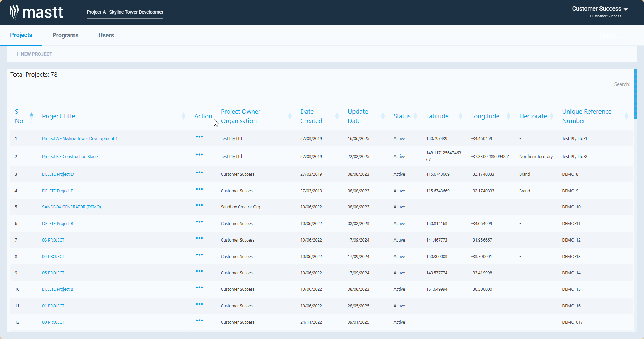Open actions menu for 00 PROJECT

(199, 321)
